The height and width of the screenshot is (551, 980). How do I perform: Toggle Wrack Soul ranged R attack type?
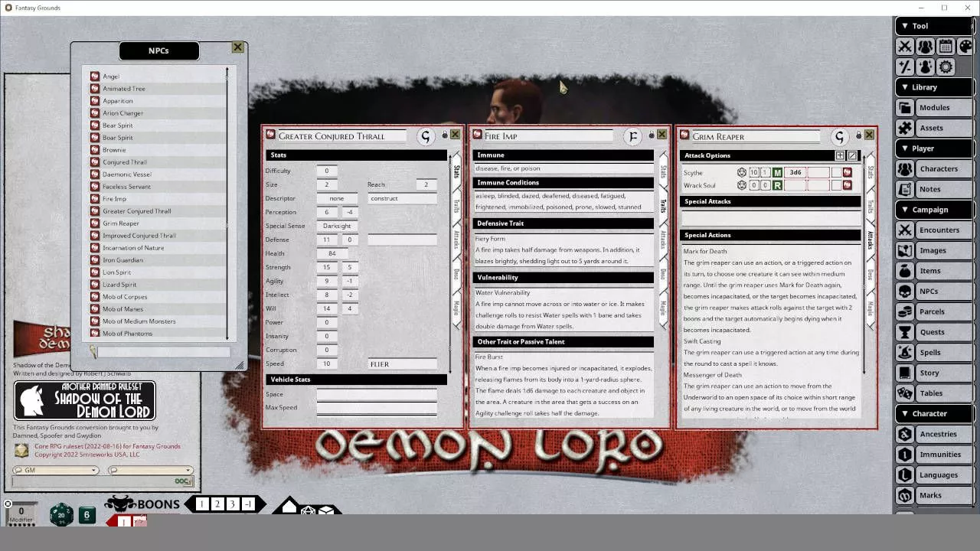tap(777, 185)
